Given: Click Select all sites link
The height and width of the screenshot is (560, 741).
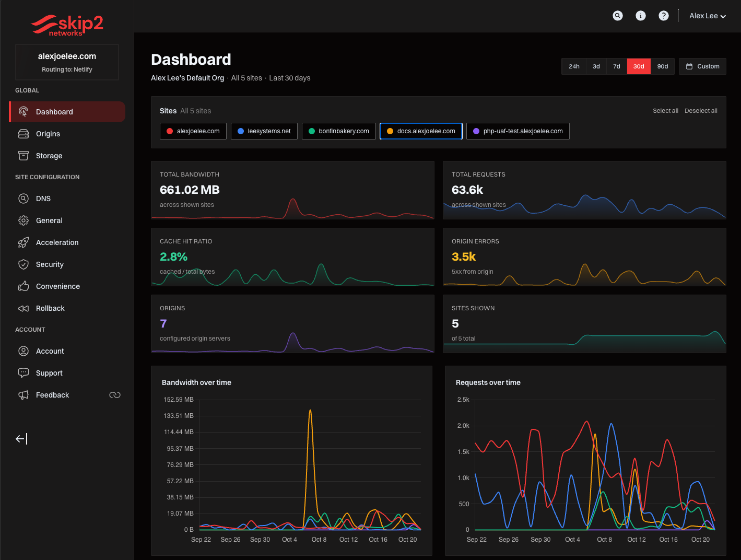Looking at the screenshot, I should [665, 111].
